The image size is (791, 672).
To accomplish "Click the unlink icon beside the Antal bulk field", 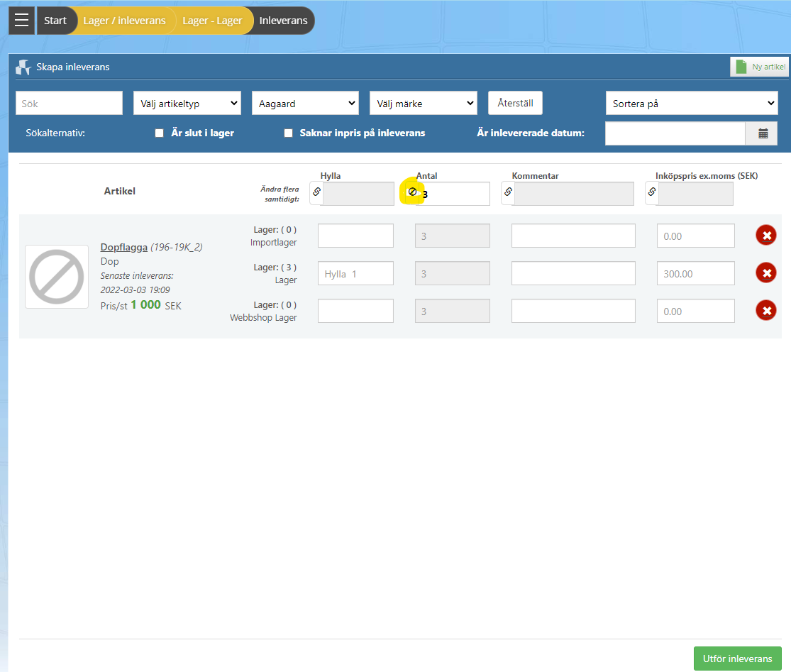I will [x=412, y=192].
